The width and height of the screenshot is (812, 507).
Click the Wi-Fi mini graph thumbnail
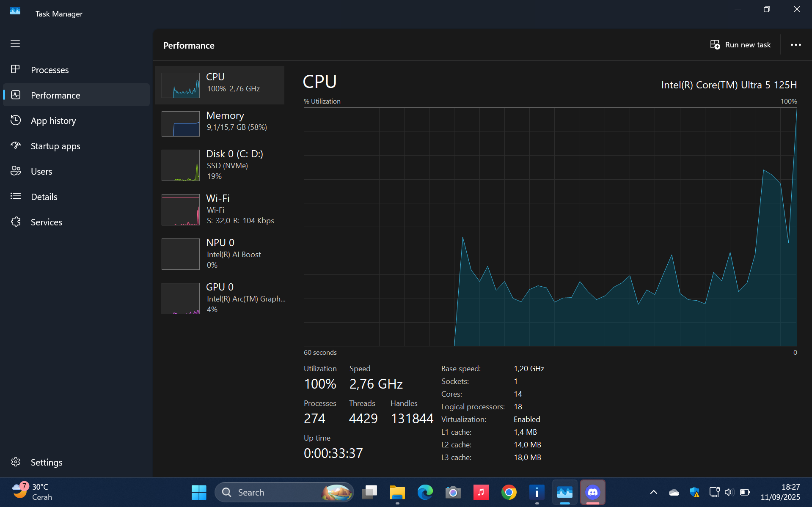coord(181,209)
